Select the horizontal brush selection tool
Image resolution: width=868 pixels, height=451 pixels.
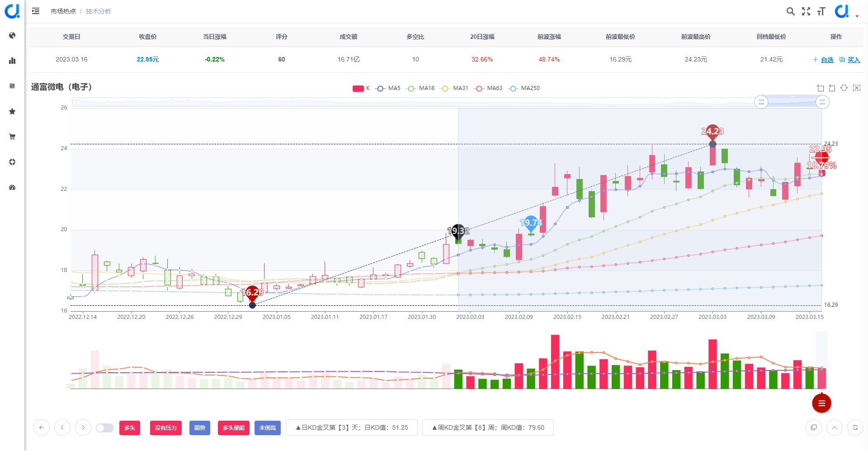pyautogui.click(x=844, y=88)
